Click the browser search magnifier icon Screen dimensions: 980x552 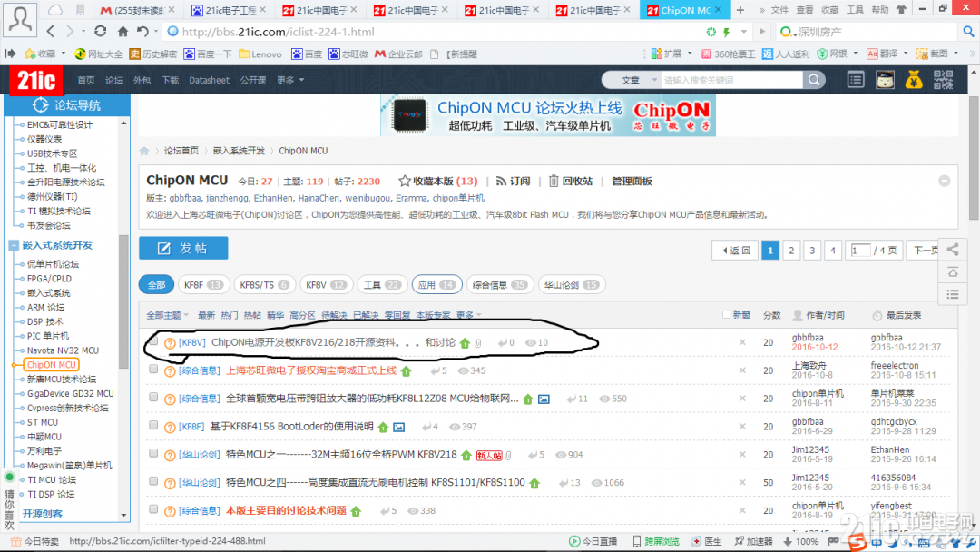968,31
